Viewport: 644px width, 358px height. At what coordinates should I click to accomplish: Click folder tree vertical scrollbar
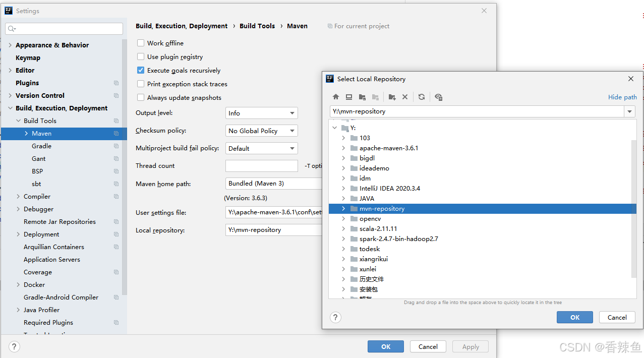coord(634,209)
